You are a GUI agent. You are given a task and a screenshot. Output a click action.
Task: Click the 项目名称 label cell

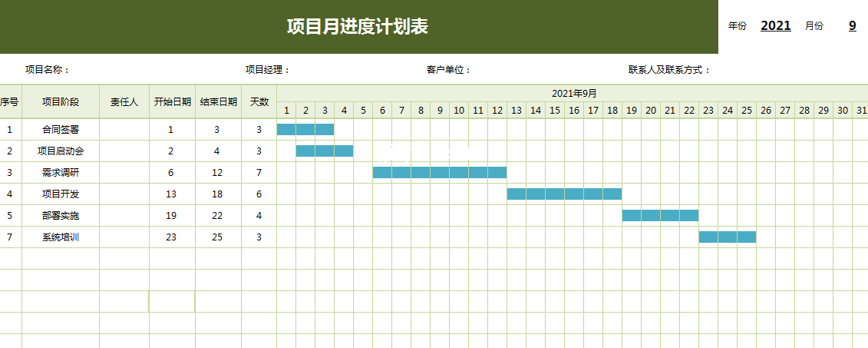pos(48,70)
